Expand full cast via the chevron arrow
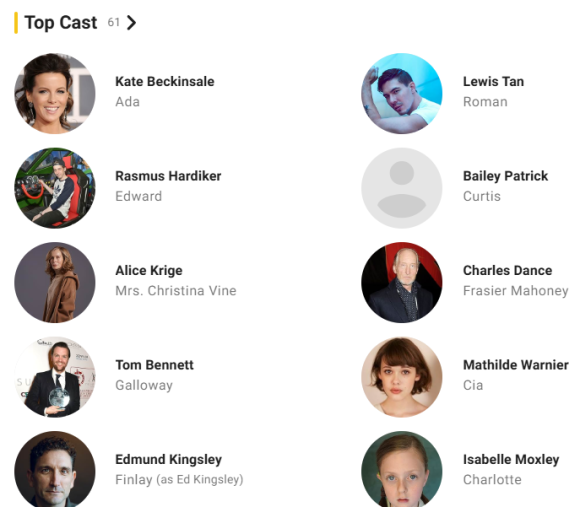Screen dimensions: 580x507 click(x=131, y=23)
